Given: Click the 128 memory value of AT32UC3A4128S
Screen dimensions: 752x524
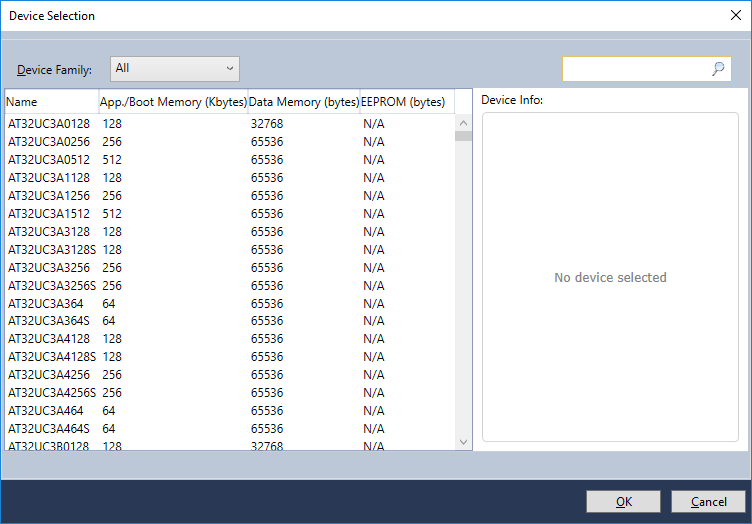Looking at the screenshot, I should (x=112, y=357).
